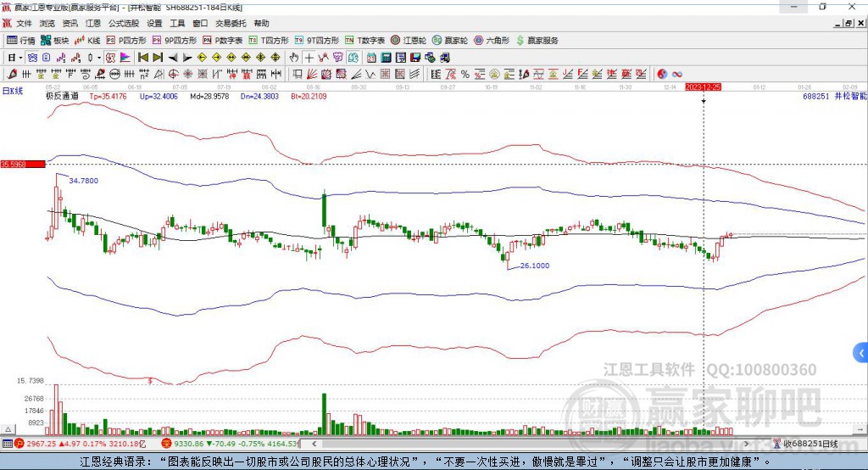Select the rectangle box drawing tool

pyautogui.click(x=297, y=75)
